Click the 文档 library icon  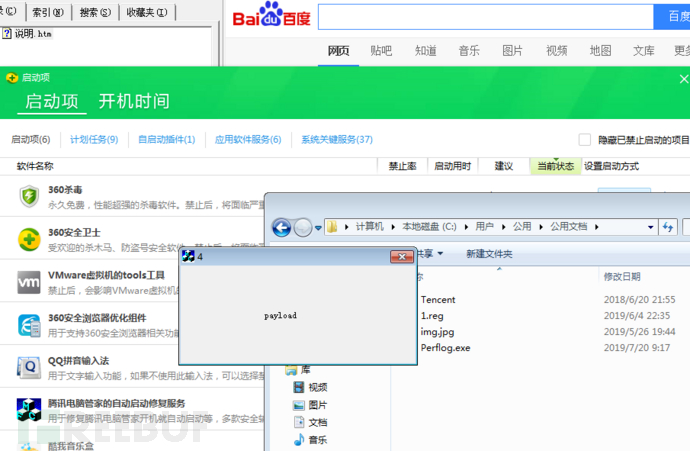point(299,422)
